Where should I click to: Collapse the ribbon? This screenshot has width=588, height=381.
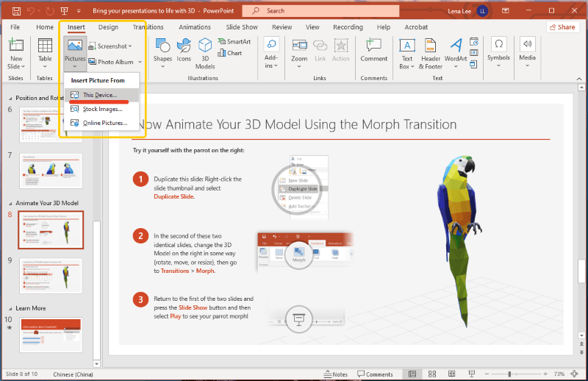point(579,79)
